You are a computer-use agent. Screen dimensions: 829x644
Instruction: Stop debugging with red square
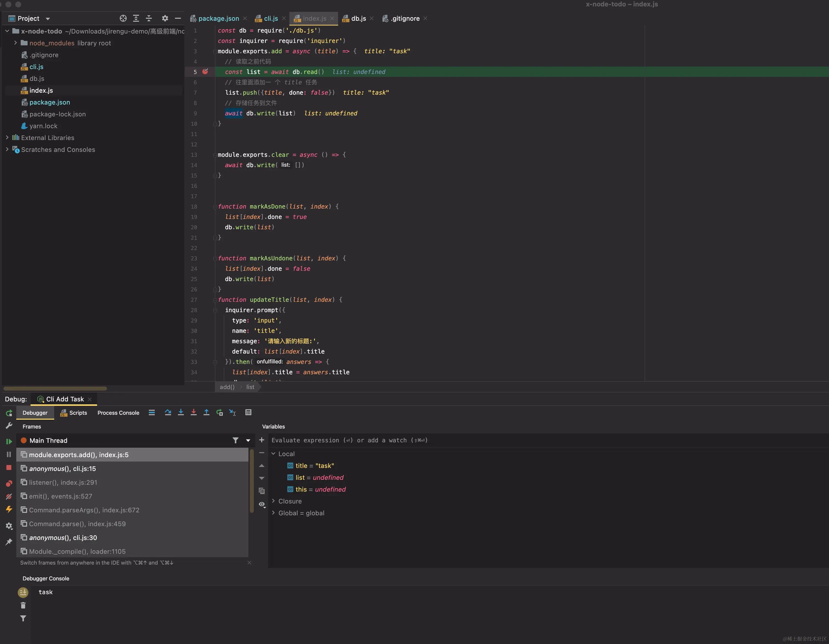(9, 468)
